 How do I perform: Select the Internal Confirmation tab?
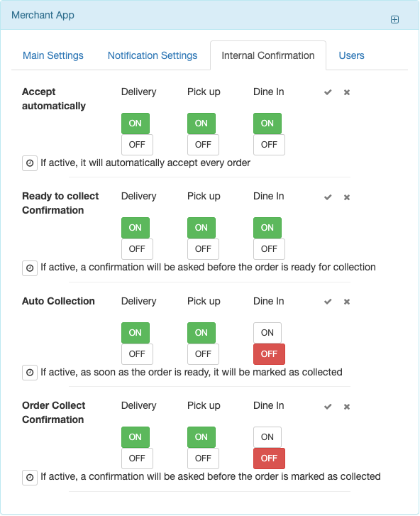click(268, 55)
